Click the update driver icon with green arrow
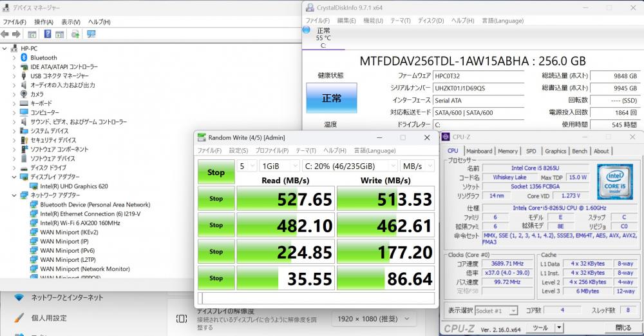This screenshot has width=644, height=336. pos(75,34)
